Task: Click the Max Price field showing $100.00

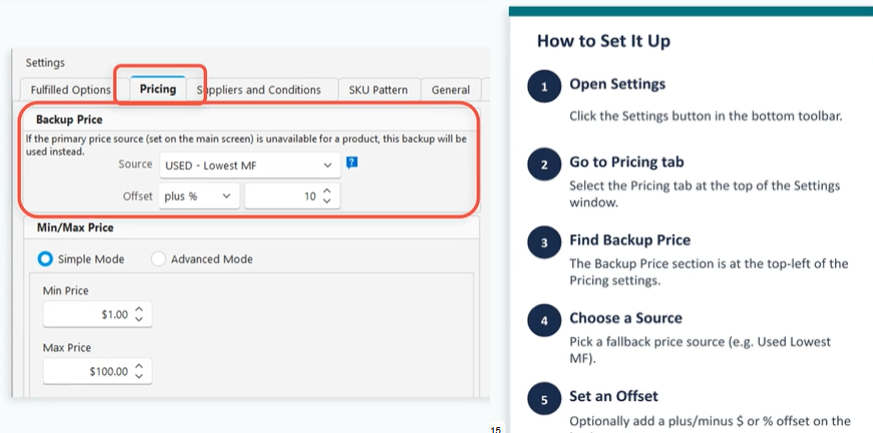Action: [x=97, y=371]
